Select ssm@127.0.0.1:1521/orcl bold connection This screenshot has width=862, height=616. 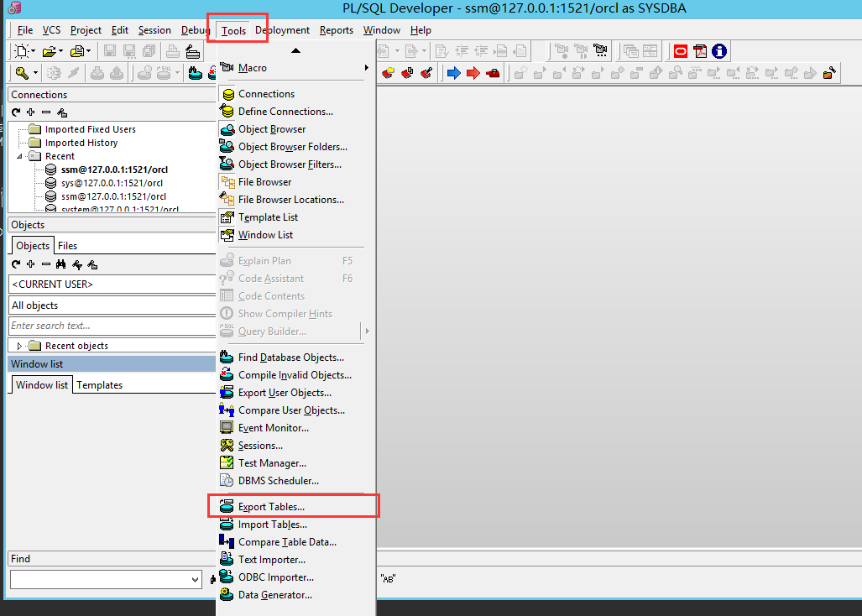pyautogui.click(x=114, y=170)
